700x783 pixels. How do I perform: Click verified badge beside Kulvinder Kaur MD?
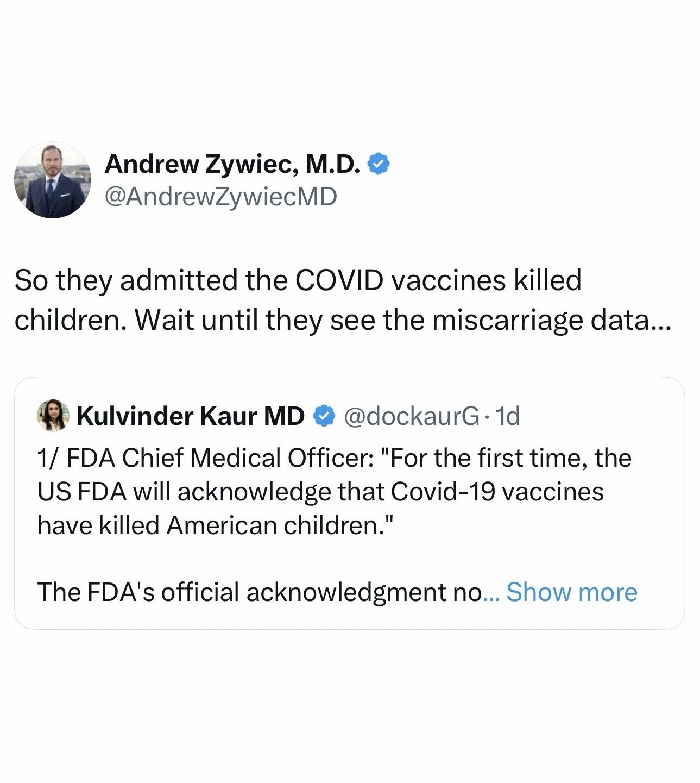click(324, 416)
